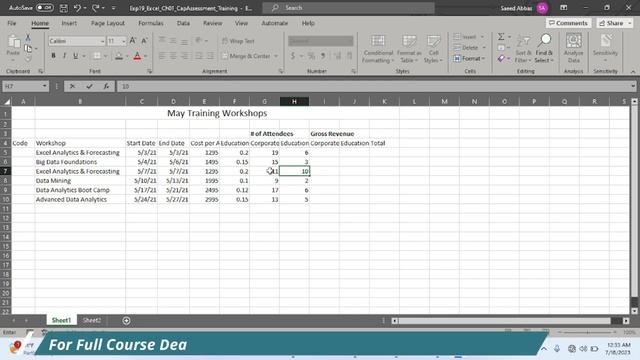Open the File tab
The image size is (640, 360).
click(12, 23)
